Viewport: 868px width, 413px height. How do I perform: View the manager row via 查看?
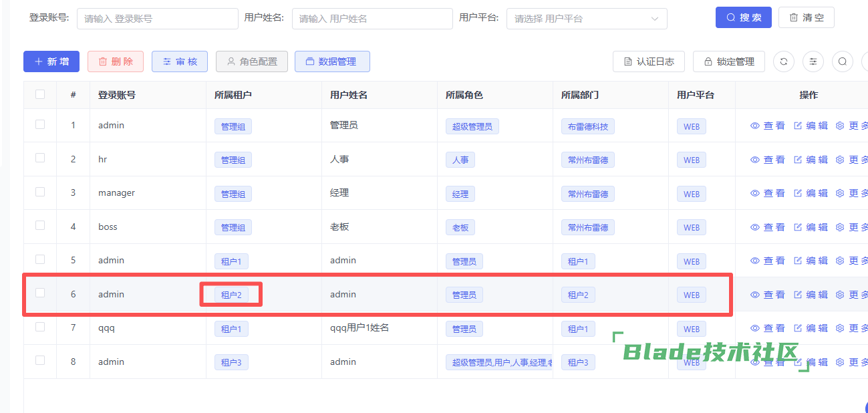point(768,193)
